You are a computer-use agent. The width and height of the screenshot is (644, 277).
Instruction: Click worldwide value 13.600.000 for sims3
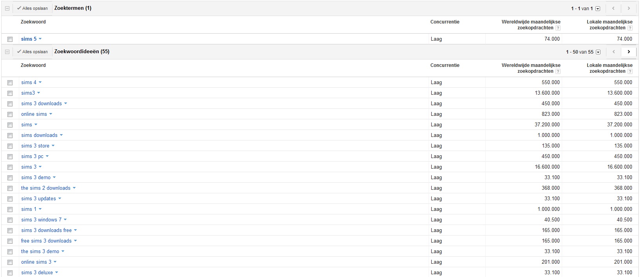(547, 93)
